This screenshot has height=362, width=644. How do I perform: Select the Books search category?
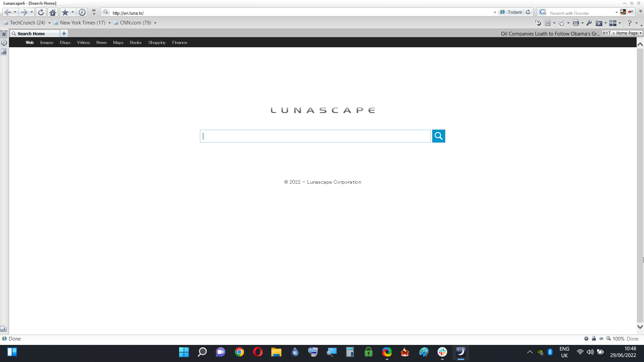pyautogui.click(x=136, y=43)
